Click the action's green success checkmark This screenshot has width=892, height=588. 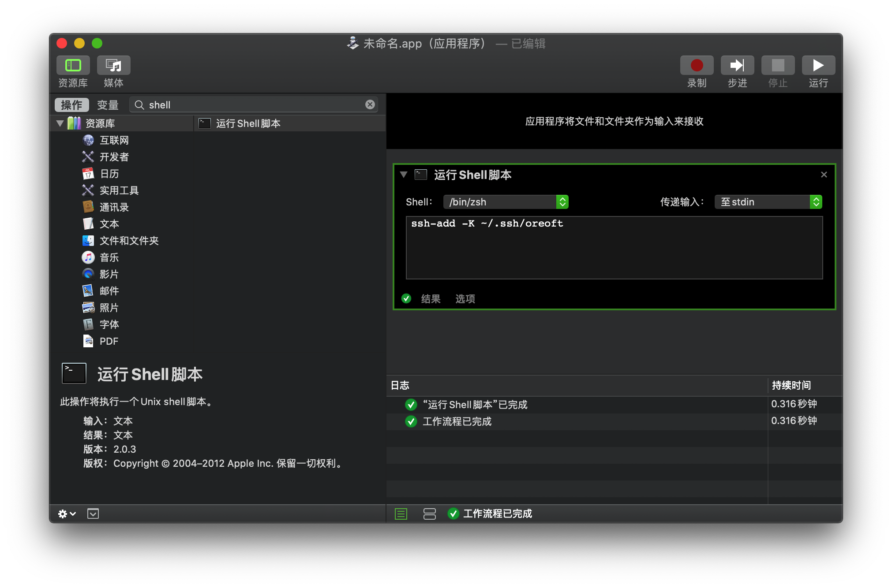[406, 298]
